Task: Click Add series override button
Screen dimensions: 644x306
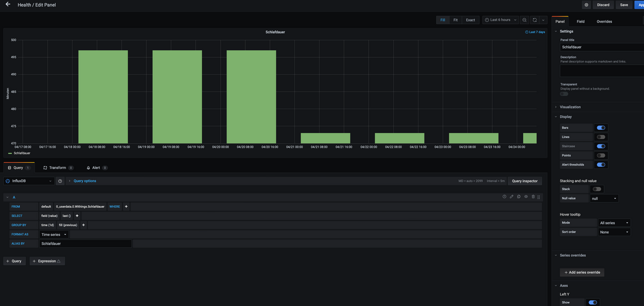Action: click(x=582, y=272)
